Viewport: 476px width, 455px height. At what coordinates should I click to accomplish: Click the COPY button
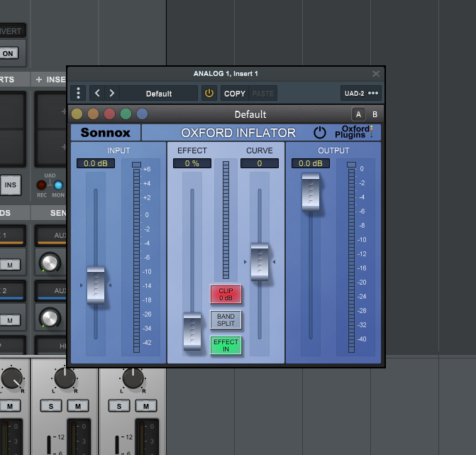click(x=235, y=94)
